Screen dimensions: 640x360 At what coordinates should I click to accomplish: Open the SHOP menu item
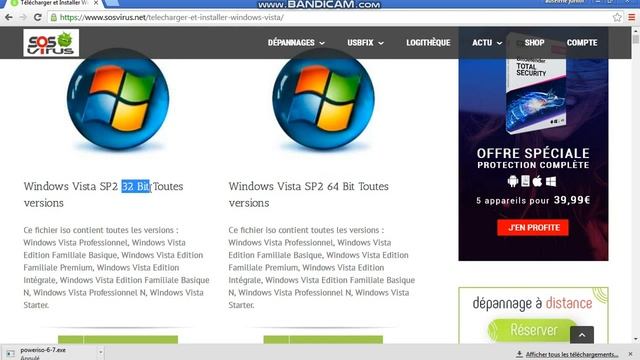tap(534, 42)
